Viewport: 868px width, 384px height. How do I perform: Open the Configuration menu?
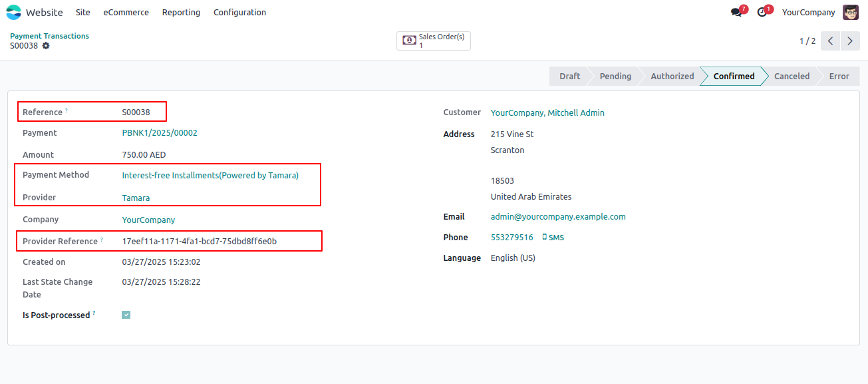tap(240, 12)
